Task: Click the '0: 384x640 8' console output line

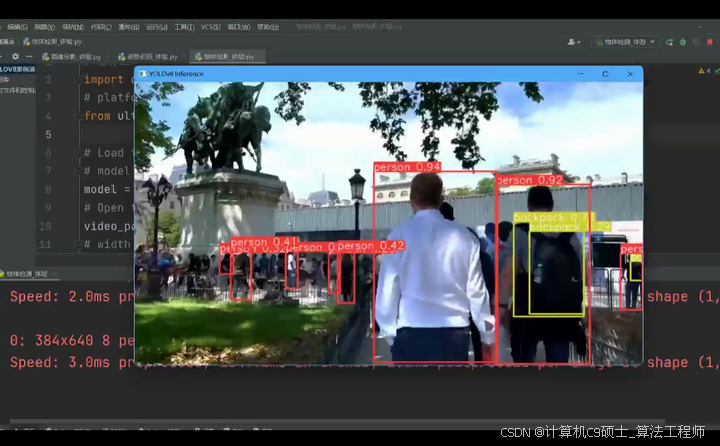Action: pyautogui.click(x=72, y=340)
